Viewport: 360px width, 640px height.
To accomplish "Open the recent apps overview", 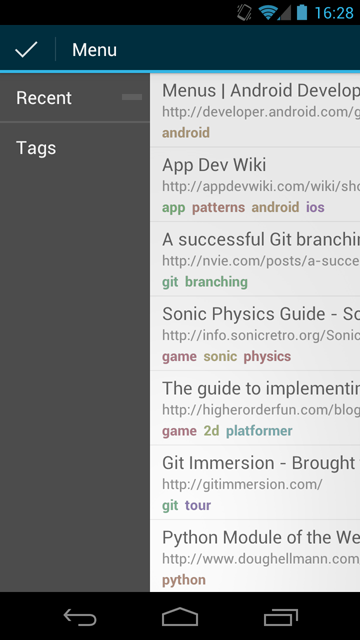I will click(x=280, y=617).
